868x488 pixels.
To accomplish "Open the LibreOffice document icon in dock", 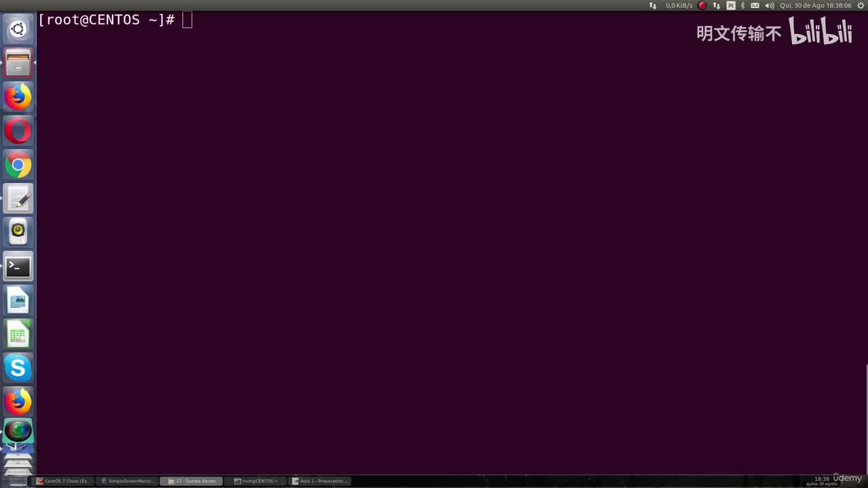I will pos(18,300).
